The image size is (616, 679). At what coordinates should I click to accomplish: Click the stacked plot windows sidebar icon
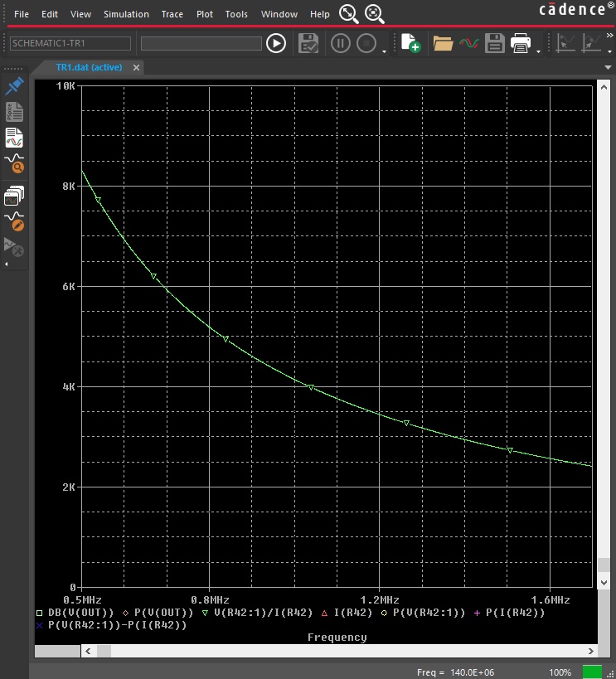click(14, 196)
